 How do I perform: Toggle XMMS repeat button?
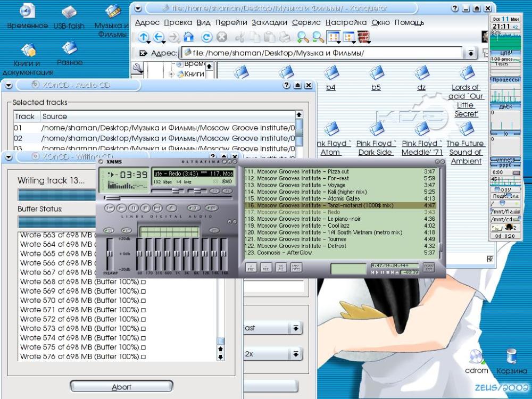click(x=211, y=207)
